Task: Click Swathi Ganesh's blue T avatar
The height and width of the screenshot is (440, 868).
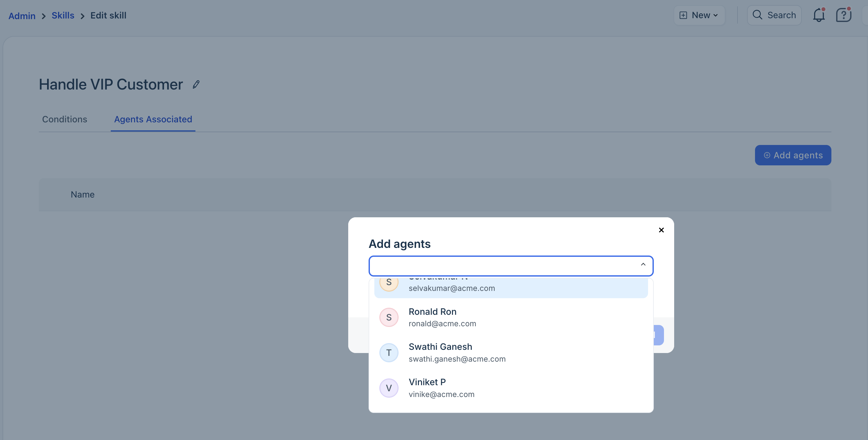Action: pos(389,353)
